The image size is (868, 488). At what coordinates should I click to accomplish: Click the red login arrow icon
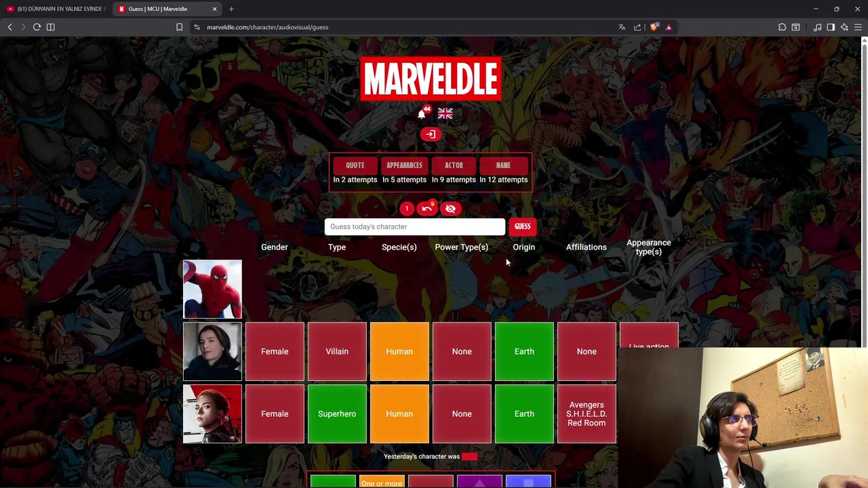[x=430, y=134]
